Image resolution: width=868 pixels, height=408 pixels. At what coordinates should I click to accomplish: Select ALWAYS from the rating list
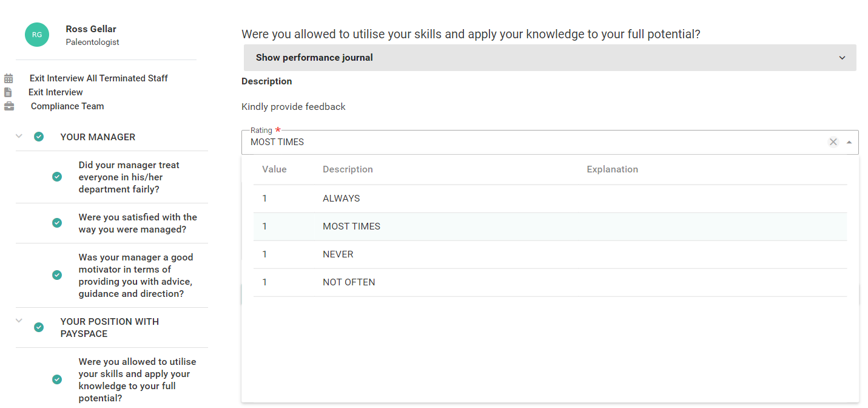pyautogui.click(x=341, y=199)
